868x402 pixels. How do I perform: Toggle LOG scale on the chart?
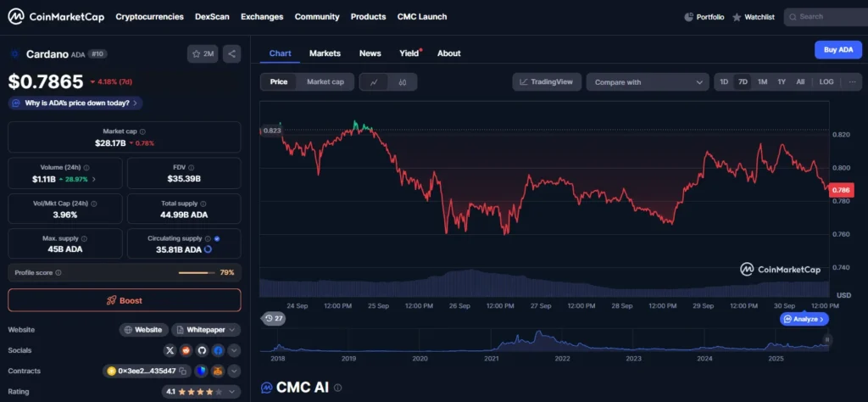826,82
